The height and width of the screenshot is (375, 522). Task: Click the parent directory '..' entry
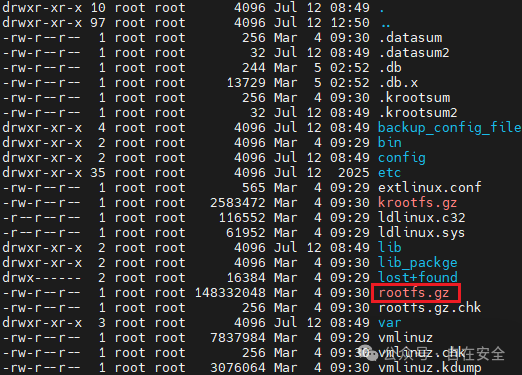click(386, 25)
